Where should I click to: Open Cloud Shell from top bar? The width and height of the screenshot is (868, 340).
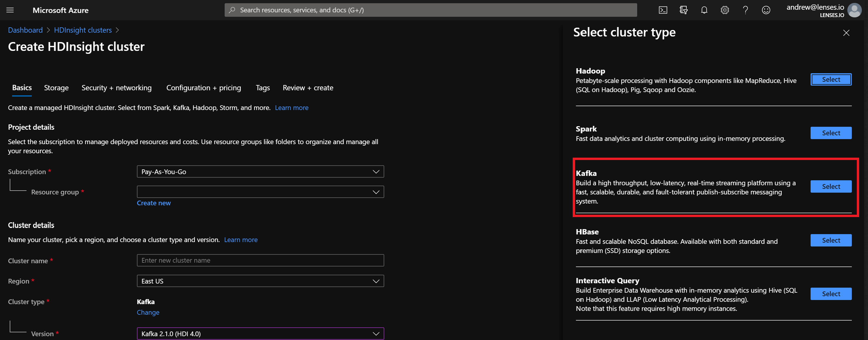(663, 10)
